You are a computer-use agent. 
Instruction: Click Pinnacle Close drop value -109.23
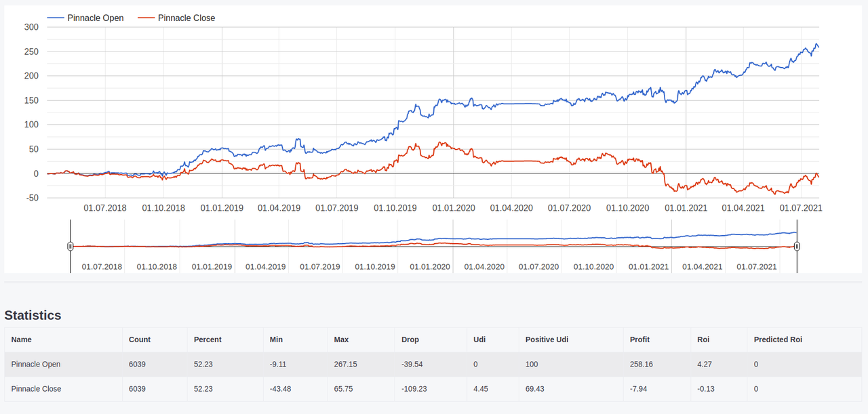415,389
